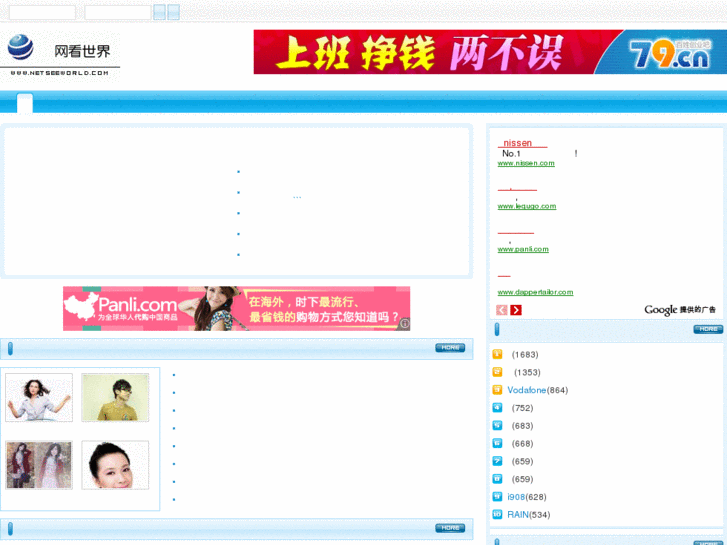Visit www.nissen.com link
The width and height of the screenshot is (727, 545).
tap(526, 163)
